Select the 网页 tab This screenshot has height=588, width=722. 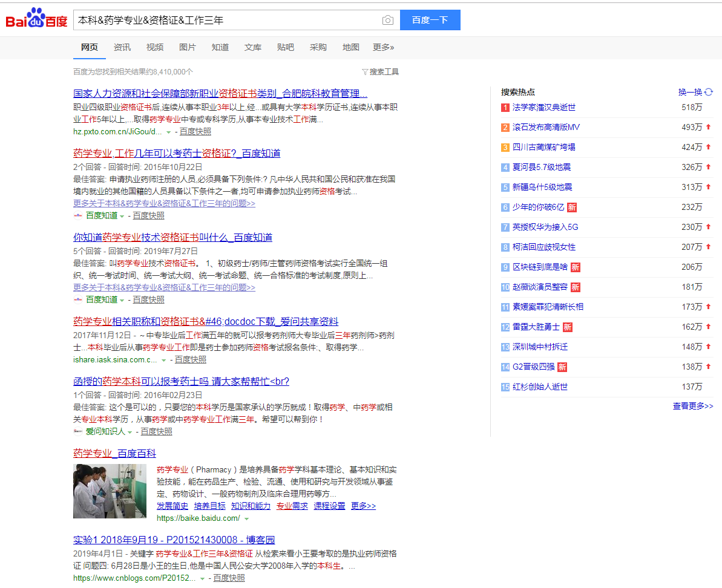[90, 47]
